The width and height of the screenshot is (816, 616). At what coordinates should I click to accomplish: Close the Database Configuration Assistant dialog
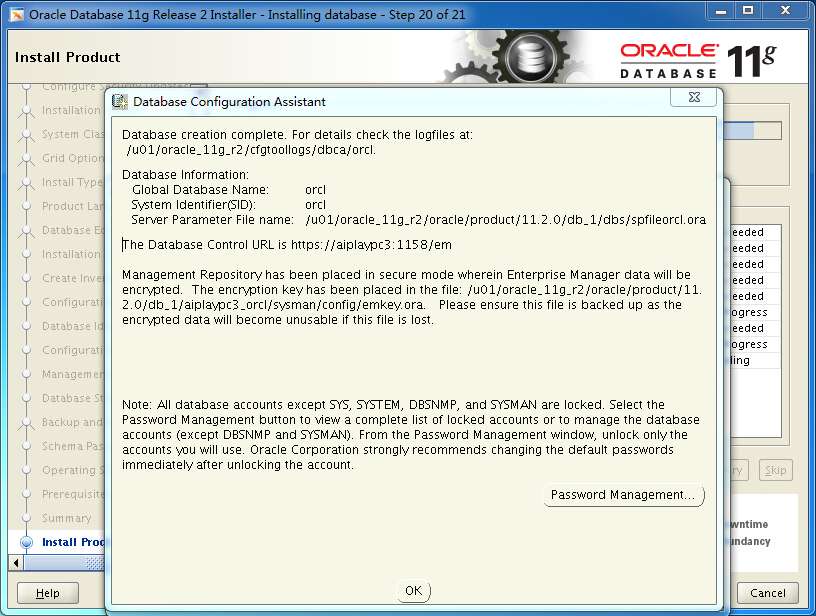click(x=694, y=97)
